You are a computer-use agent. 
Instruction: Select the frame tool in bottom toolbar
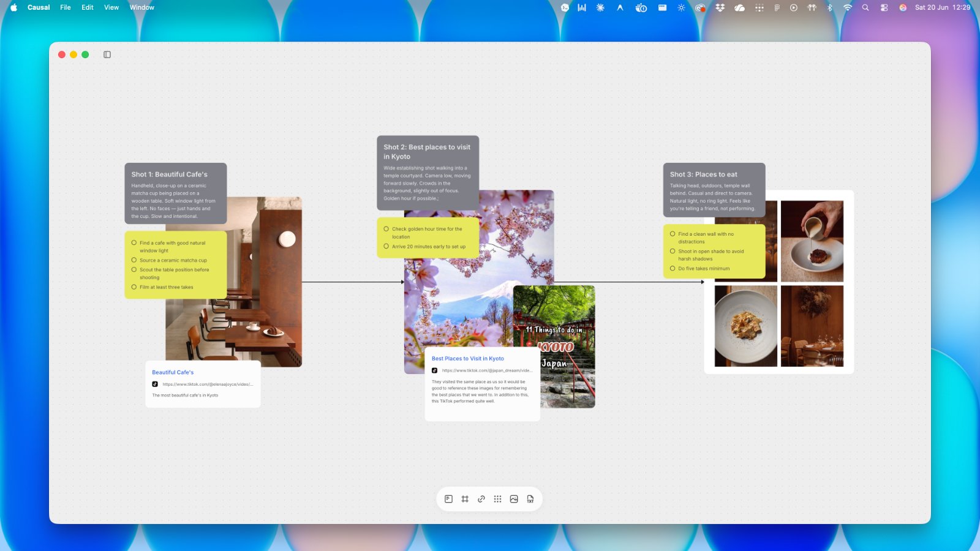click(465, 499)
